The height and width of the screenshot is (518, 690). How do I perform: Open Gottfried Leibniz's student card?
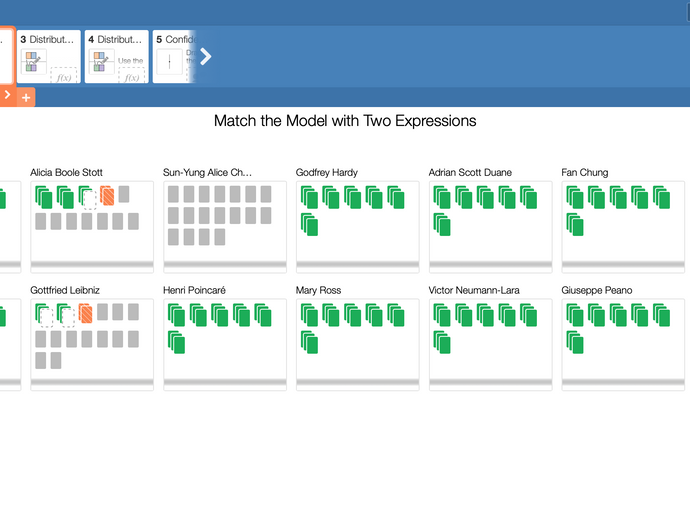[92, 345]
